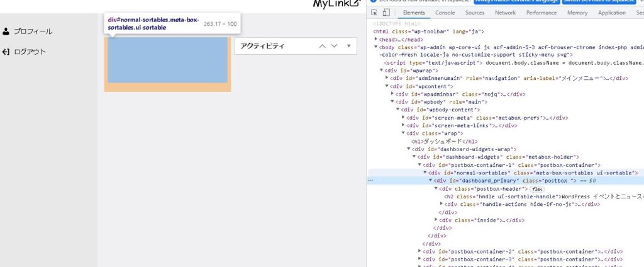Click the ellipsis beside dashboard_primary row

coord(370,181)
